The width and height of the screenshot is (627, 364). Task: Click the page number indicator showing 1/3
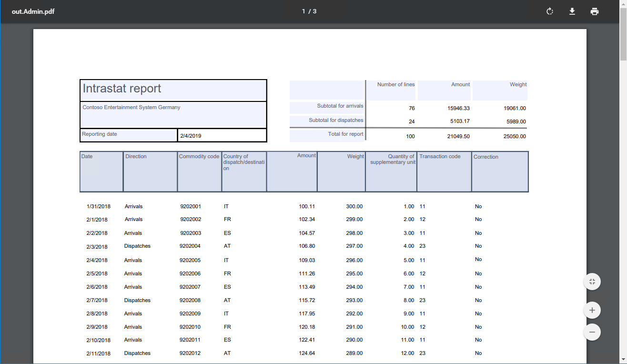(x=308, y=11)
